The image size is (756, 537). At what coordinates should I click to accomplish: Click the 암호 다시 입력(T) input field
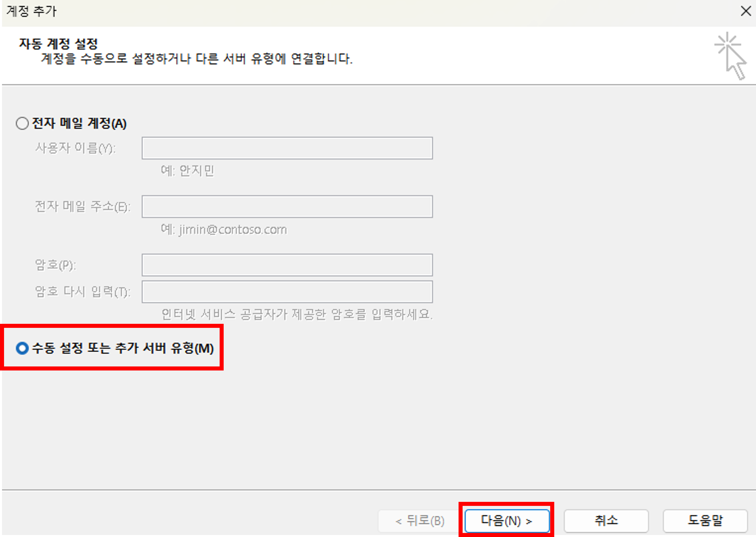(x=287, y=292)
